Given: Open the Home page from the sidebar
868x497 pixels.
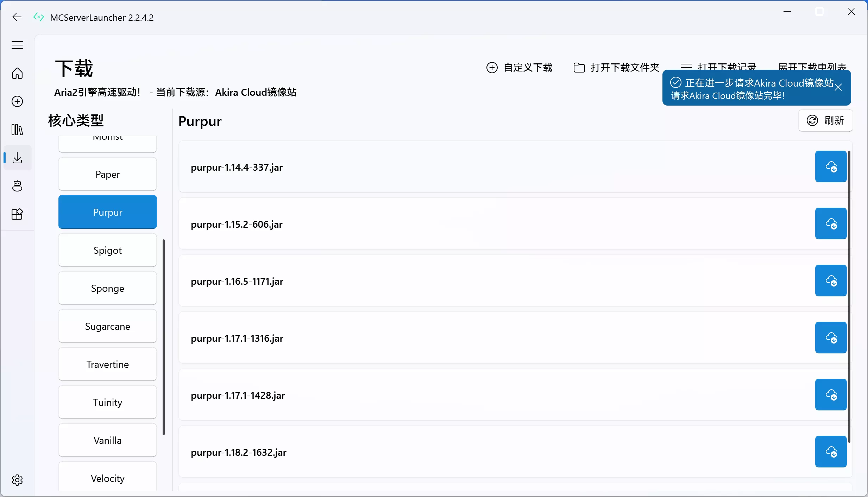Looking at the screenshot, I should pyautogui.click(x=17, y=73).
